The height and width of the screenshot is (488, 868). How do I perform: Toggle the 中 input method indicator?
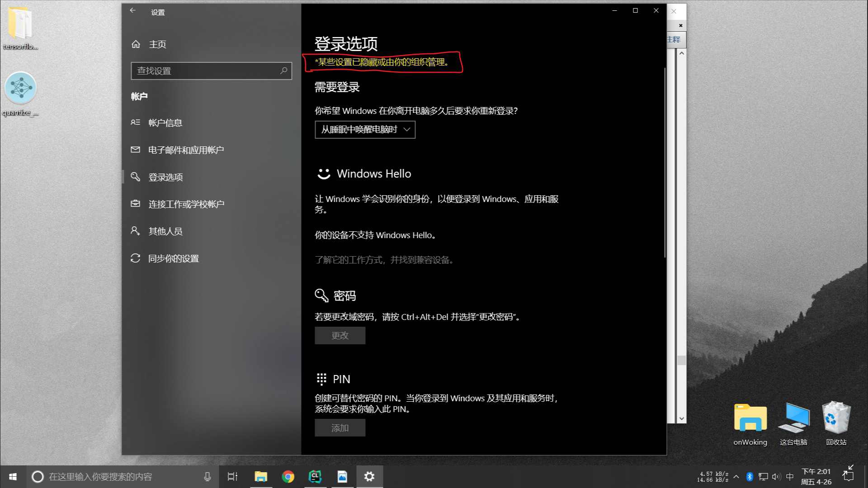coord(790,477)
